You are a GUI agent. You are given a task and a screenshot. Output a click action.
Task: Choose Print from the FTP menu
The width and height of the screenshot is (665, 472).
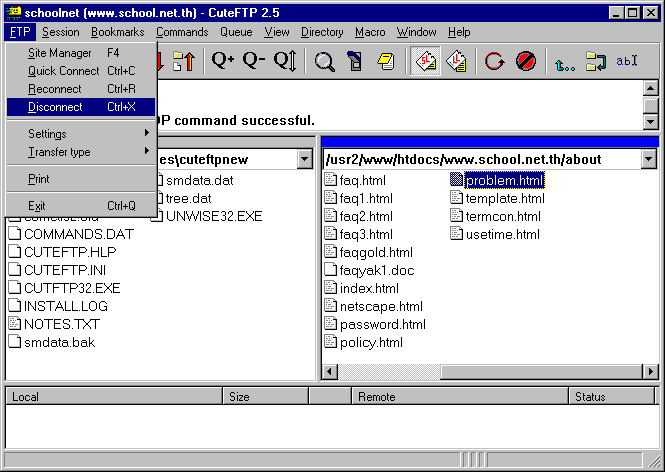click(x=81, y=179)
